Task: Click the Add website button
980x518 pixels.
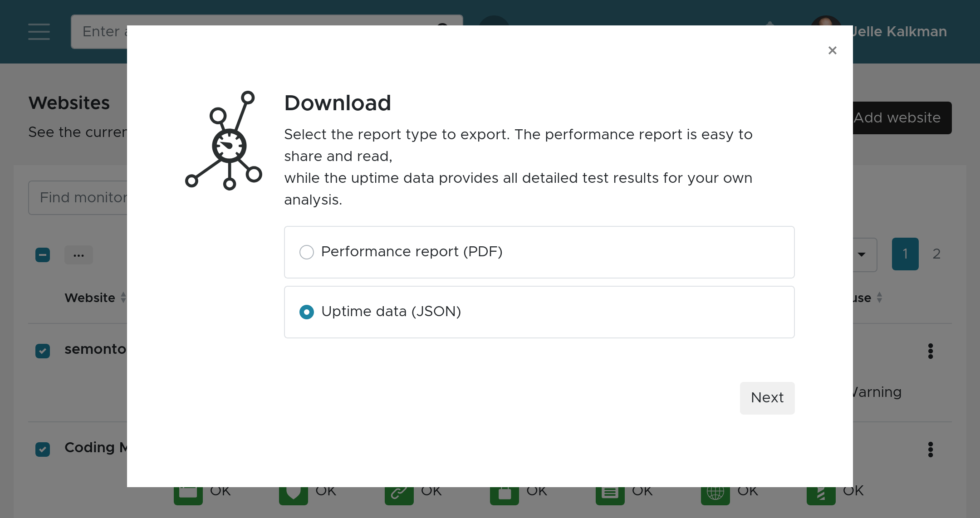Action: pos(901,118)
